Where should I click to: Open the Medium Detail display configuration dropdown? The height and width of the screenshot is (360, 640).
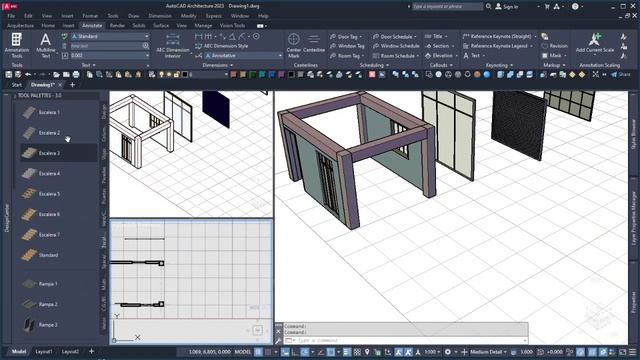[x=488, y=352]
